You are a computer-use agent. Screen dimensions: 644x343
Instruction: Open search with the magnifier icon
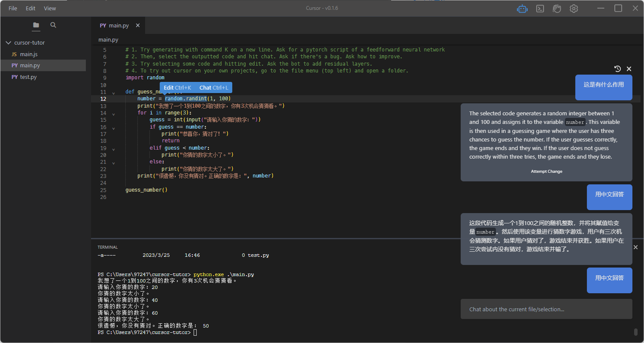[x=53, y=25]
